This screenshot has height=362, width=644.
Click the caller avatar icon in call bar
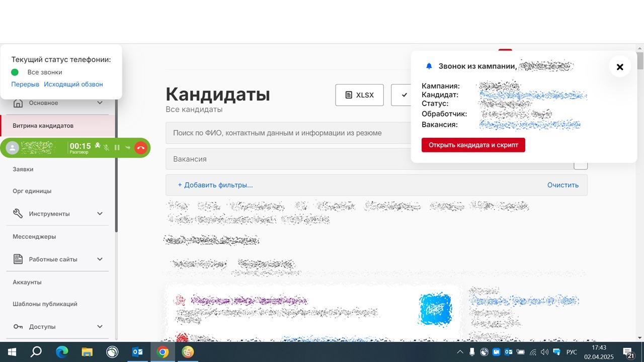point(13,148)
